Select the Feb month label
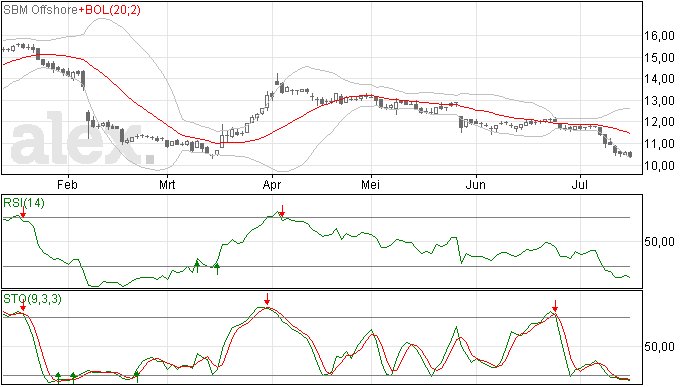Image resolution: width=690 pixels, height=387 pixels. pyautogui.click(x=67, y=184)
